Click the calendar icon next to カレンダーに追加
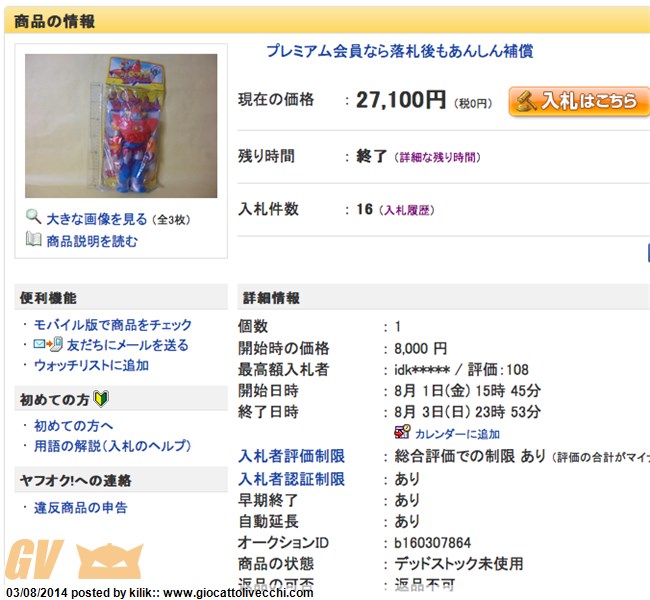 [402, 432]
